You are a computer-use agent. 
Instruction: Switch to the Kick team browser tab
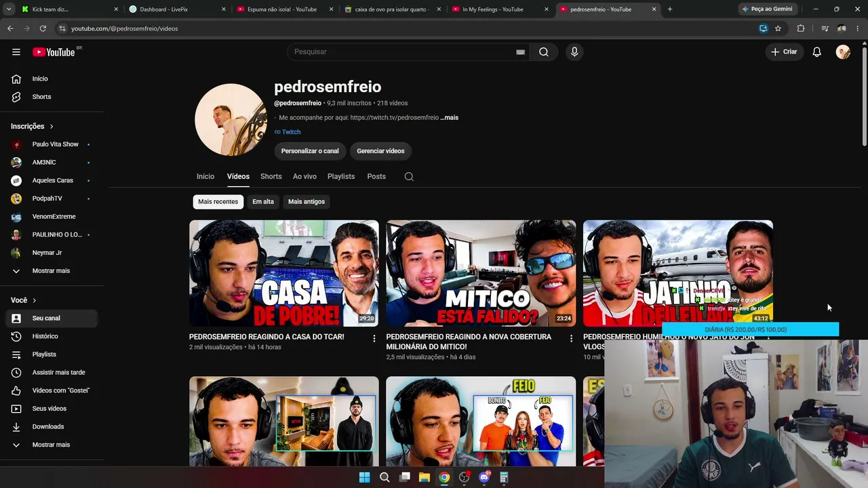[69, 9]
